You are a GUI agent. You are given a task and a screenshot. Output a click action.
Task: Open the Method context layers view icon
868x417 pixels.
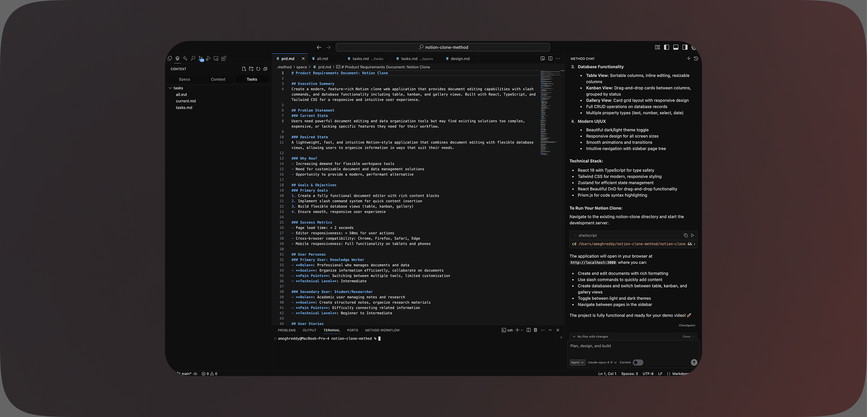[177, 58]
